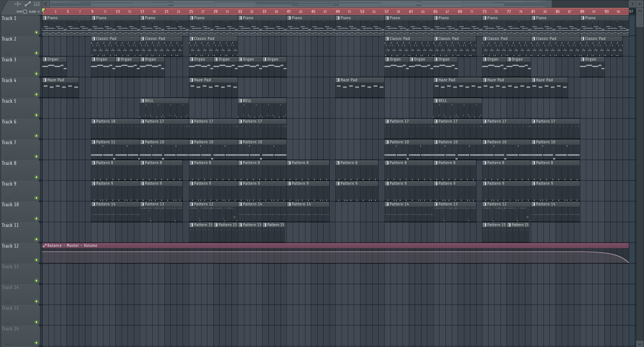Viewport: 644px width, 347px height.
Task: Mute Track 5 with its green LED
Action: click(36, 115)
